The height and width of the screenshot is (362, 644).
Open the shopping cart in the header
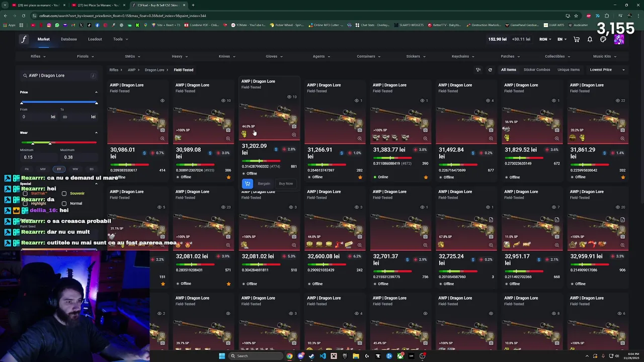577,39
